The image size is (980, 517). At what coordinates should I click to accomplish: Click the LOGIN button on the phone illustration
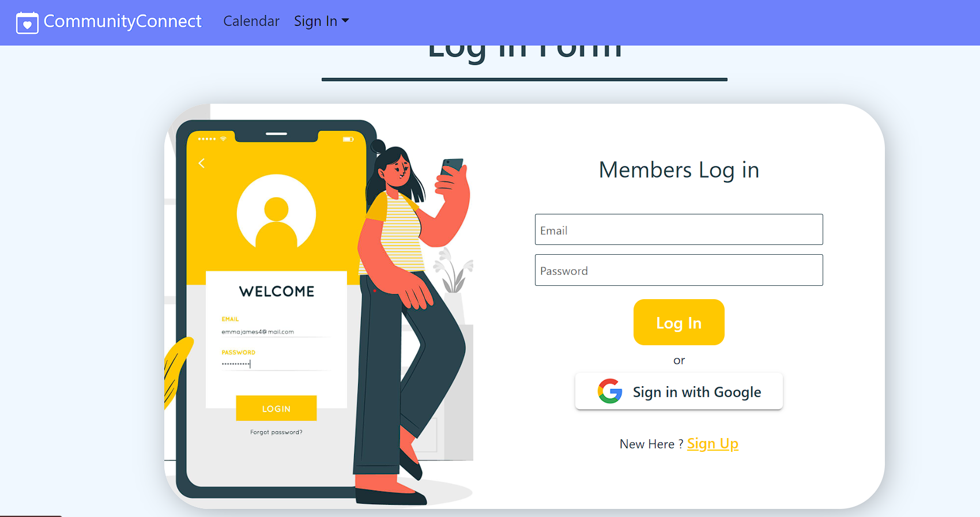click(x=276, y=408)
